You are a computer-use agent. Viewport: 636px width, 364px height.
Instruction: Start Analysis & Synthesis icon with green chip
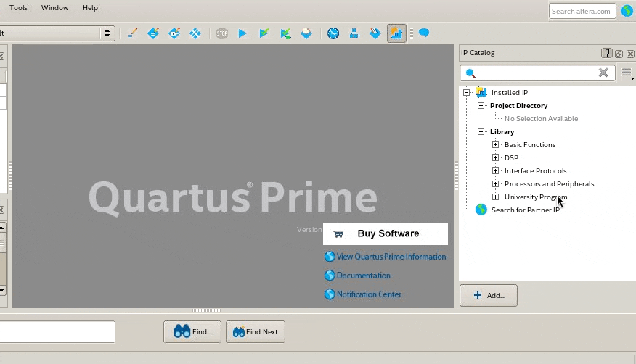pyautogui.click(x=285, y=33)
